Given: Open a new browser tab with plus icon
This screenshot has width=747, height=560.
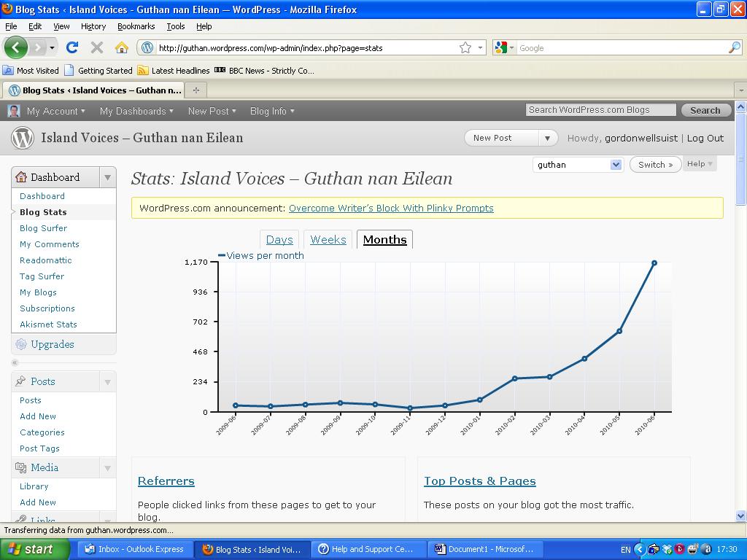Looking at the screenshot, I should click(x=196, y=90).
